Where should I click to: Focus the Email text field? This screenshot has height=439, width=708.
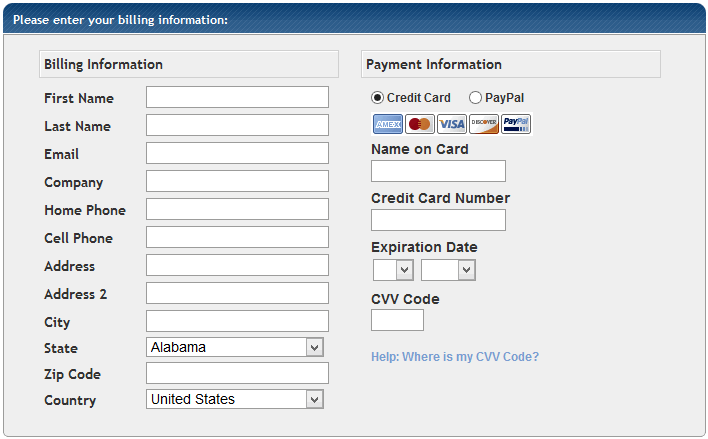(237, 153)
